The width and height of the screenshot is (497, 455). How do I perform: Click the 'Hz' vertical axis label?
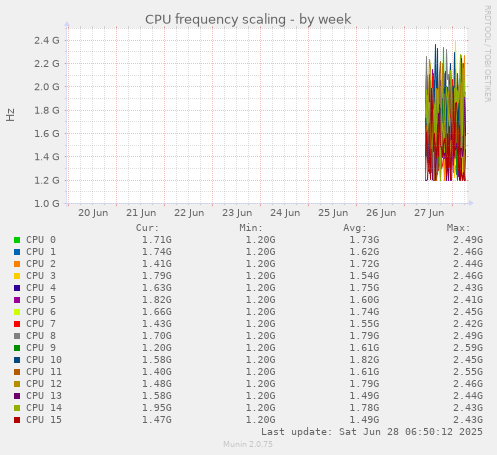[10, 115]
